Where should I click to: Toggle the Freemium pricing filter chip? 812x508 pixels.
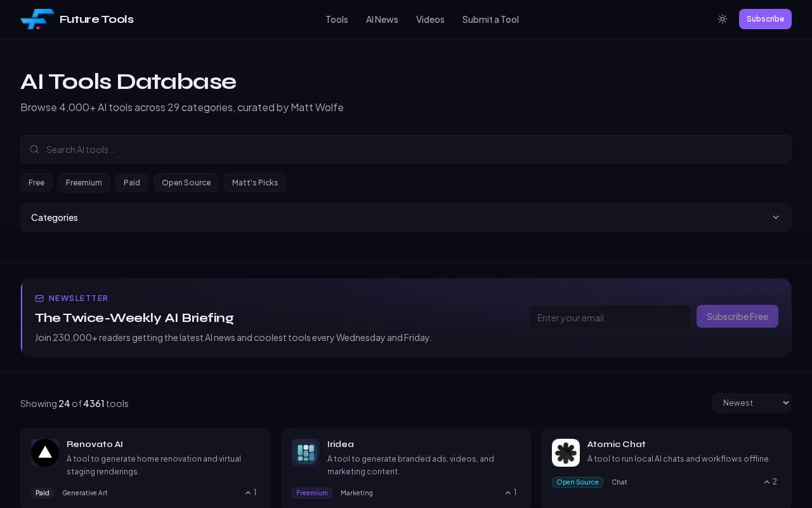click(84, 183)
